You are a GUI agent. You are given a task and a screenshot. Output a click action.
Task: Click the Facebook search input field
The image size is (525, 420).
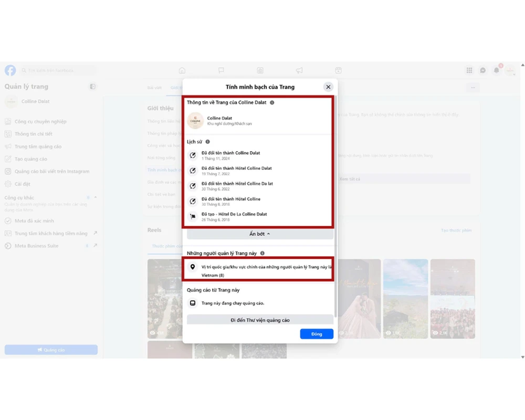coord(58,70)
